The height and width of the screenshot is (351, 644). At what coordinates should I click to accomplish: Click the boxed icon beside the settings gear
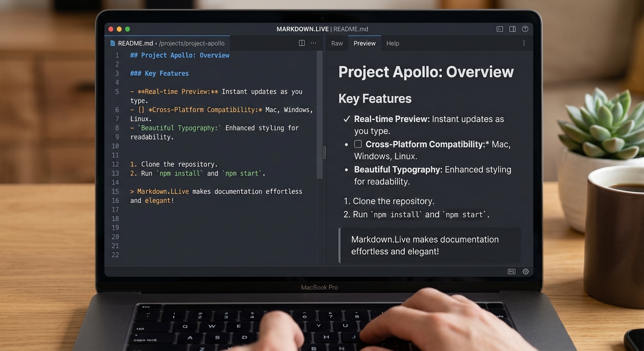point(511,271)
